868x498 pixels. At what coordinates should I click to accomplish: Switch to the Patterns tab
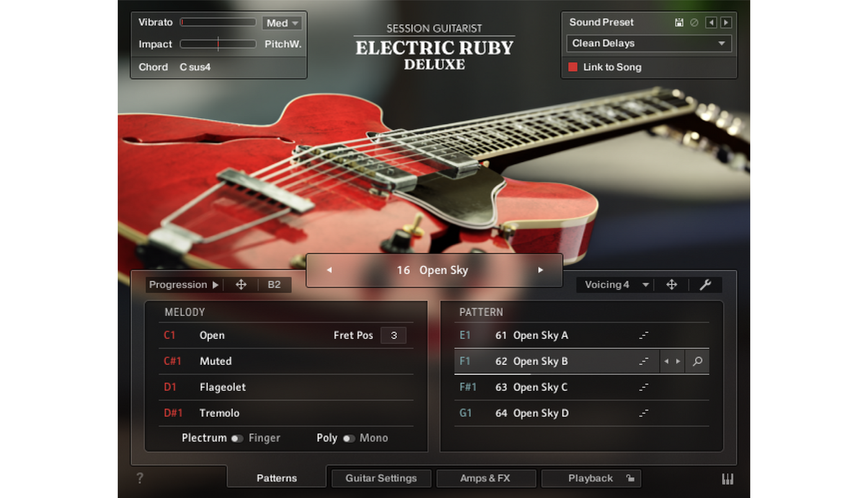click(x=277, y=478)
